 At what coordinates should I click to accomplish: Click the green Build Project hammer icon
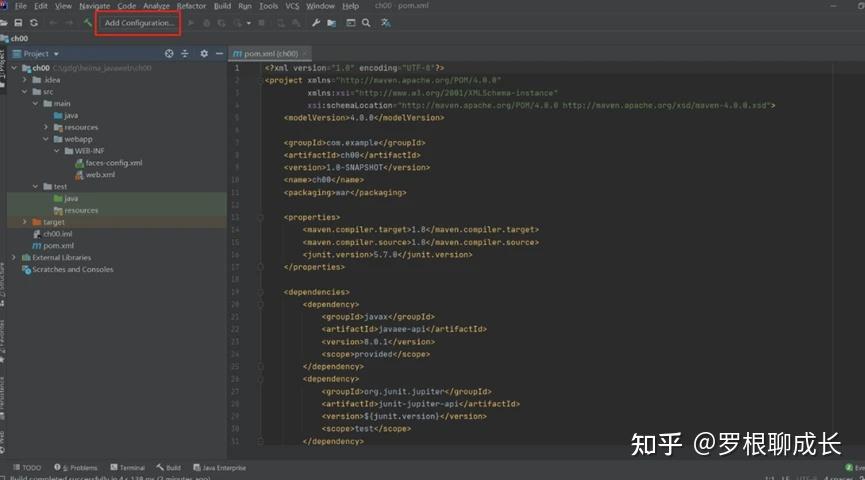tap(87, 23)
